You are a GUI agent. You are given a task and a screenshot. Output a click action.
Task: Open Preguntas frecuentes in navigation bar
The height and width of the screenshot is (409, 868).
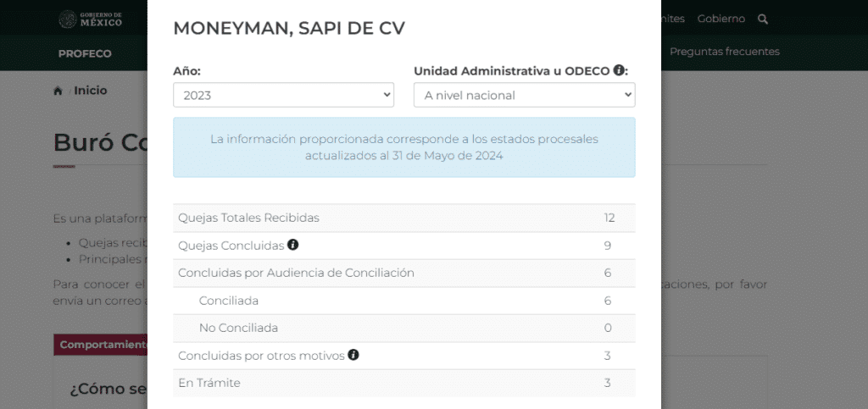click(x=724, y=52)
